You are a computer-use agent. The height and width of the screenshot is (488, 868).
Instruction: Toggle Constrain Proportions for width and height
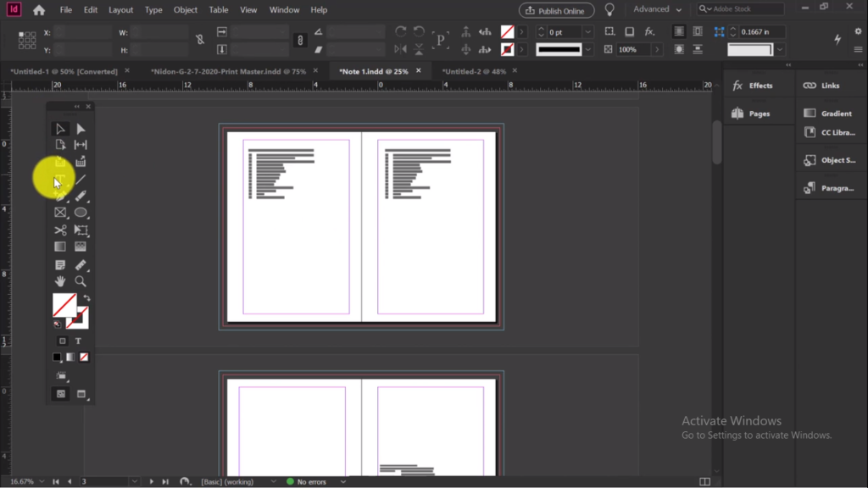[200, 39]
